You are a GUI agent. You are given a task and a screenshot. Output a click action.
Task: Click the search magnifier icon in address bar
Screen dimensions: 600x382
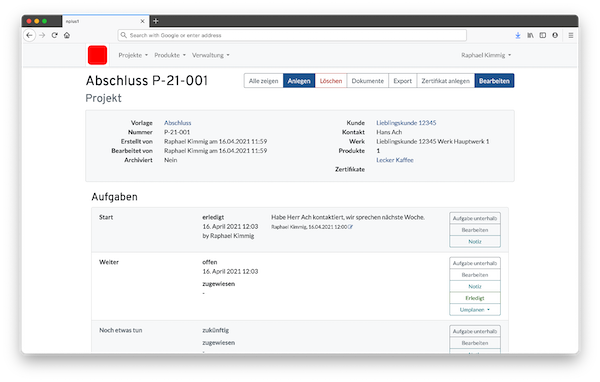(124, 35)
